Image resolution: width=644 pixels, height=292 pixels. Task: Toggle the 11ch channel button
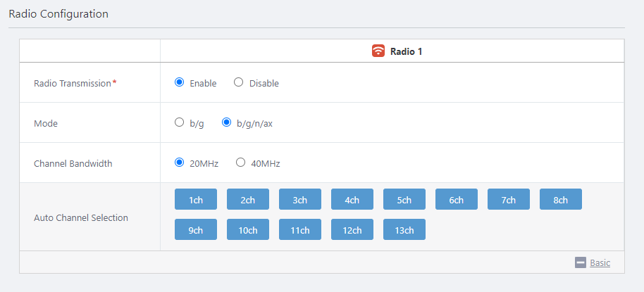pos(300,230)
